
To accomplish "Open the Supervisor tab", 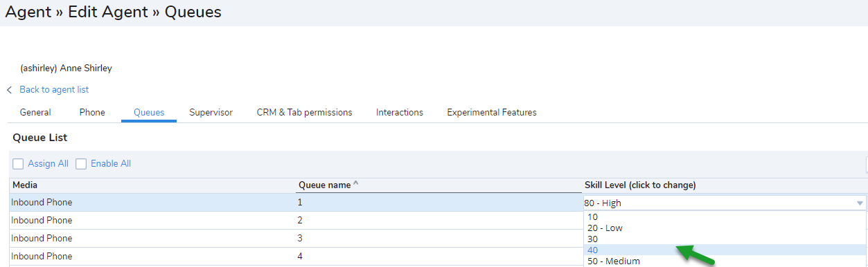I will pos(211,112).
